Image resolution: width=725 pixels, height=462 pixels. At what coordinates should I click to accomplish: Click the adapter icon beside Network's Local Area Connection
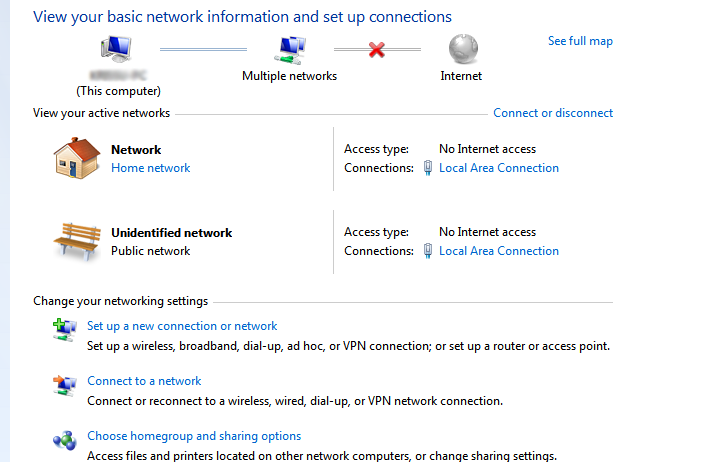pos(428,168)
